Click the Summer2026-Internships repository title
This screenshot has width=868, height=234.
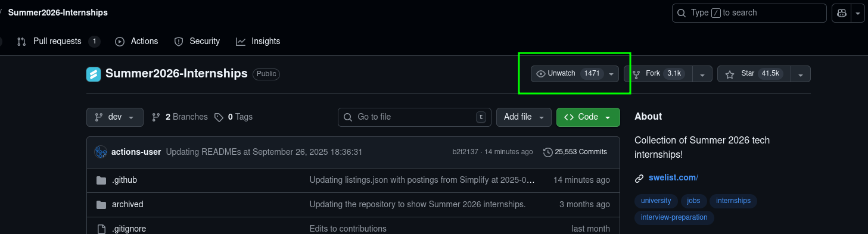point(176,73)
